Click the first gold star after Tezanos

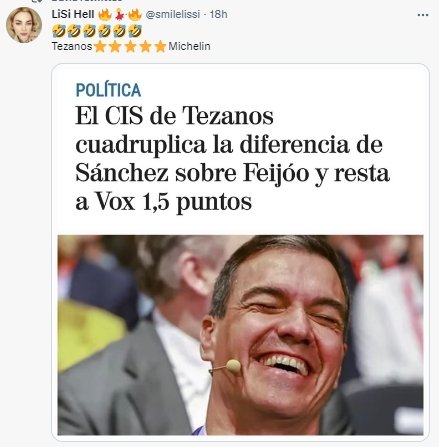coord(100,46)
